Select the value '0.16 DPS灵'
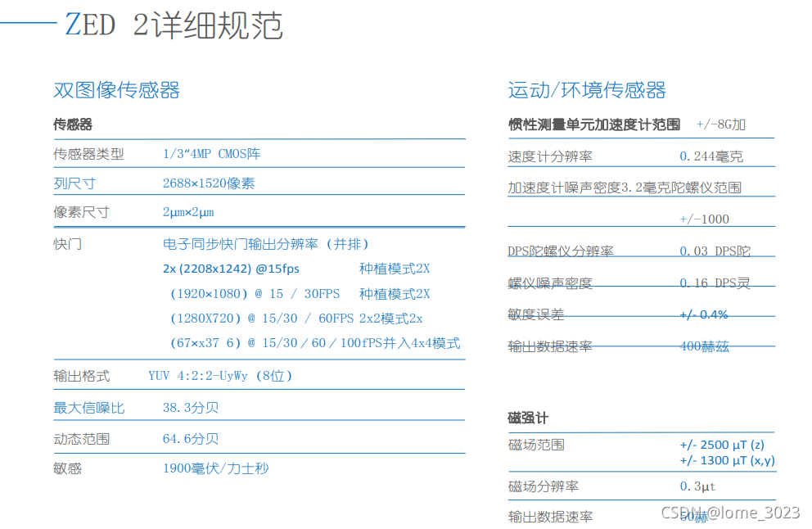 tap(715, 283)
